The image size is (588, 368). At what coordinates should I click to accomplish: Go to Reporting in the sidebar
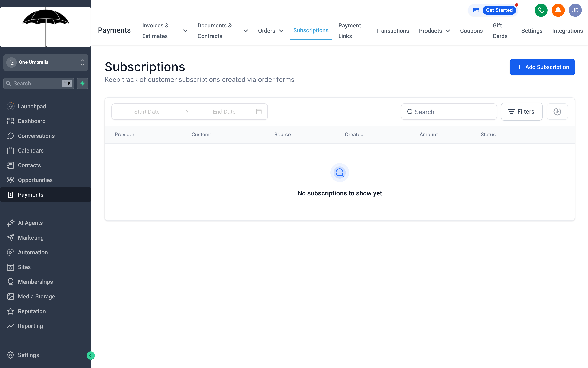(x=30, y=326)
